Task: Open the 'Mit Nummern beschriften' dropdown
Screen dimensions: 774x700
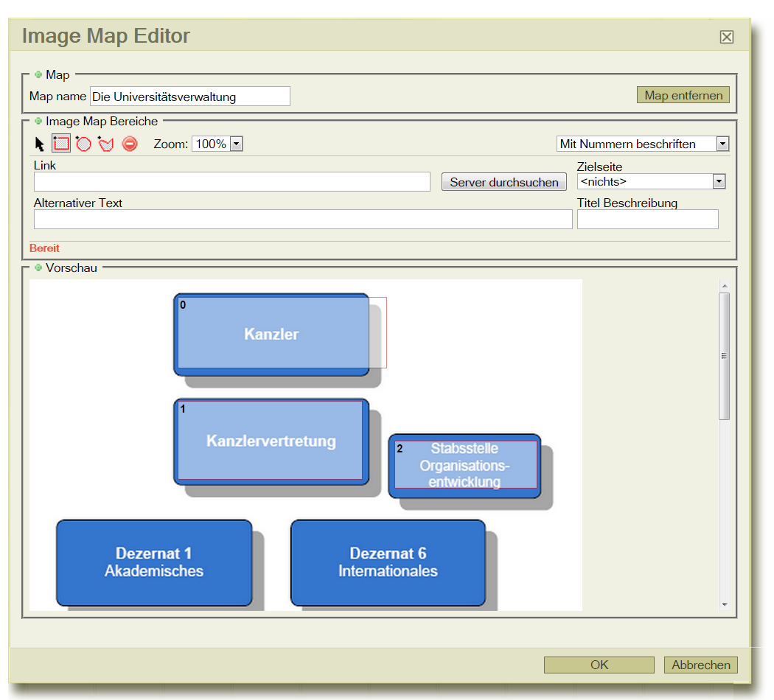Action: (x=722, y=144)
